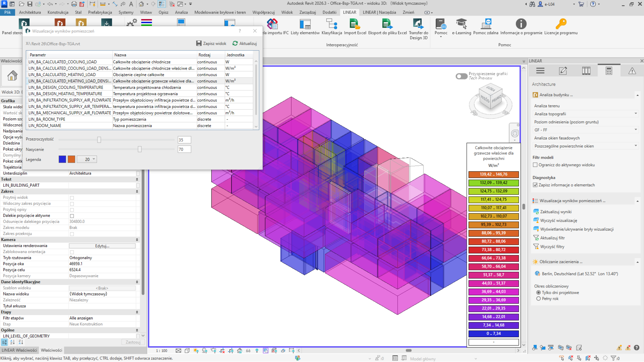The image size is (644, 362).
Task: Open the Zarządzaj ribbon tab
Action: [x=308, y=12]
